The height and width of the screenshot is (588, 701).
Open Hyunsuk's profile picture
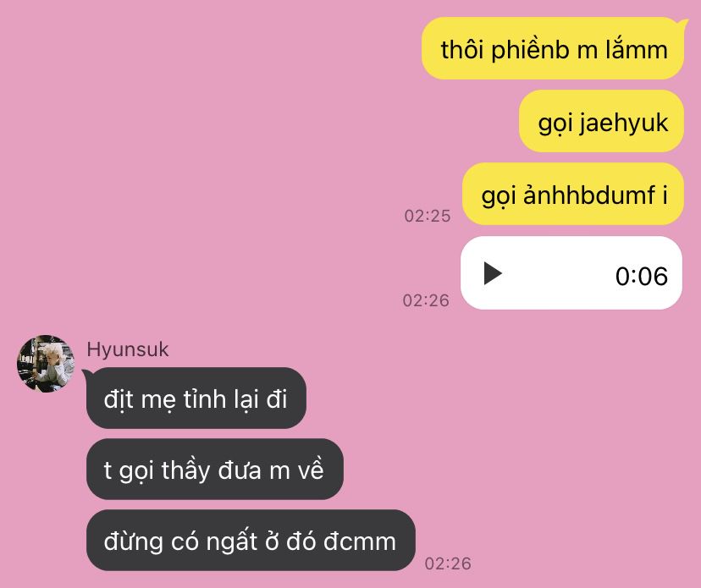click(46, 364)
